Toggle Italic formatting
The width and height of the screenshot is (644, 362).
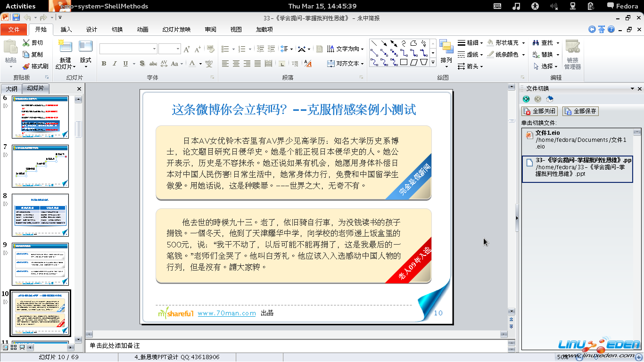tap(115, 64)
